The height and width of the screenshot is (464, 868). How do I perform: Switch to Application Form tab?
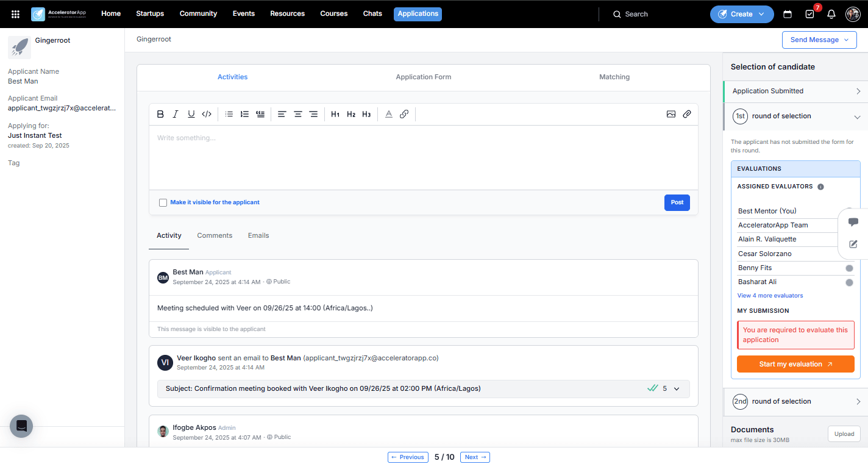tap(424, 77)
